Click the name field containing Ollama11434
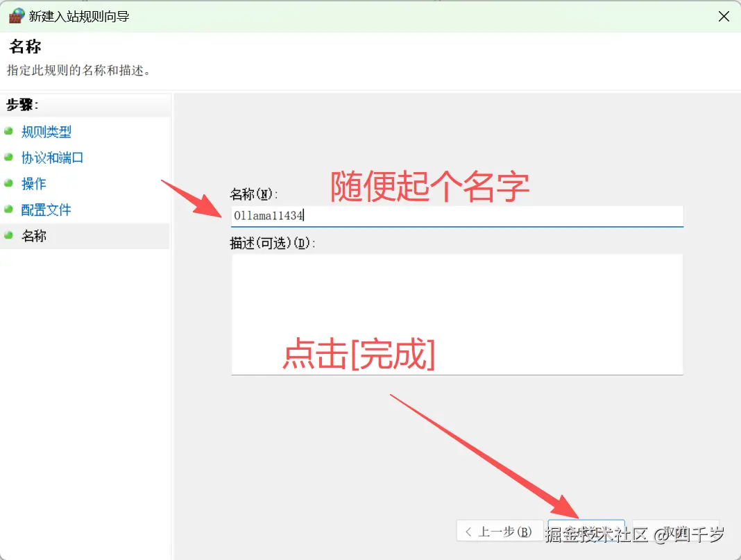Screen dimensions: 741x560 tap(457, 216)
